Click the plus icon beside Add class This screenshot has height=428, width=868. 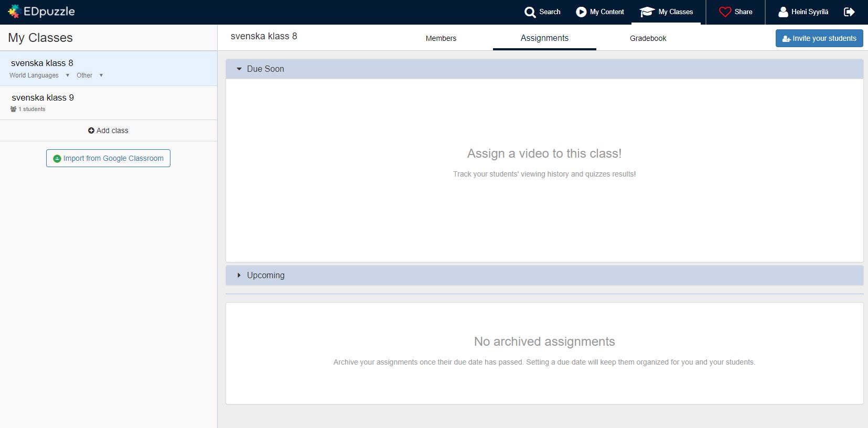pos(91,130)
